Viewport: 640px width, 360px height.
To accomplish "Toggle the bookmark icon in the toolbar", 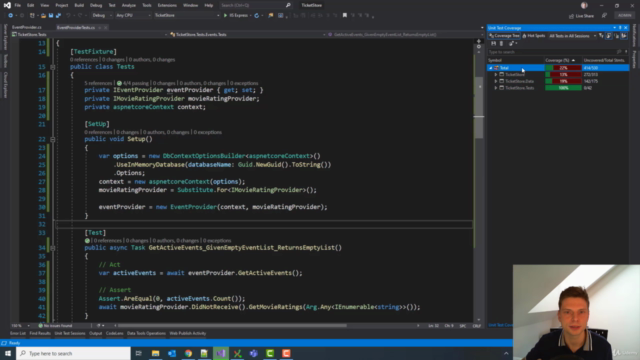I will 344,16.
